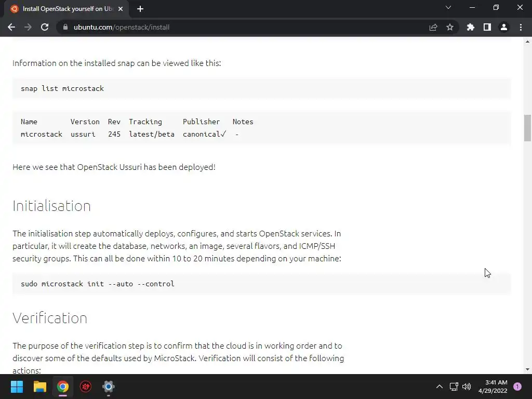532x399 pixels.
Task: Click the 'ussuri' version value
Action: [83, 135]
